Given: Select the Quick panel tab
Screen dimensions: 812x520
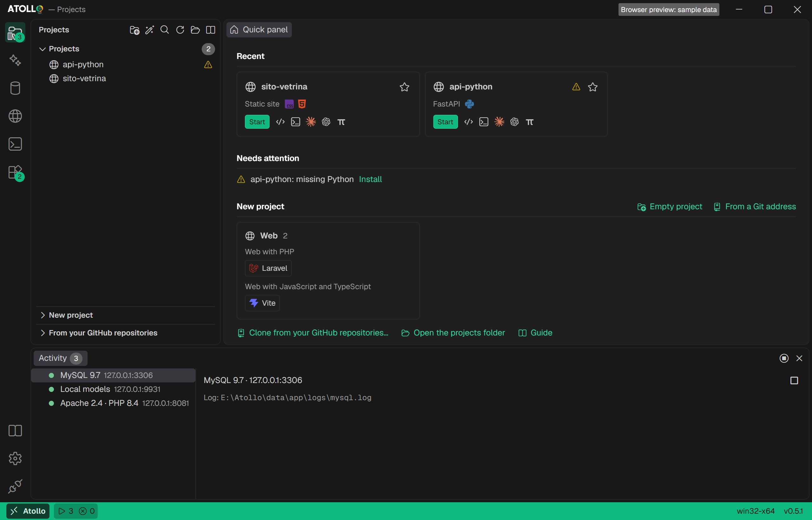Looking at the screenshot, I should click(x=259, y=30).
